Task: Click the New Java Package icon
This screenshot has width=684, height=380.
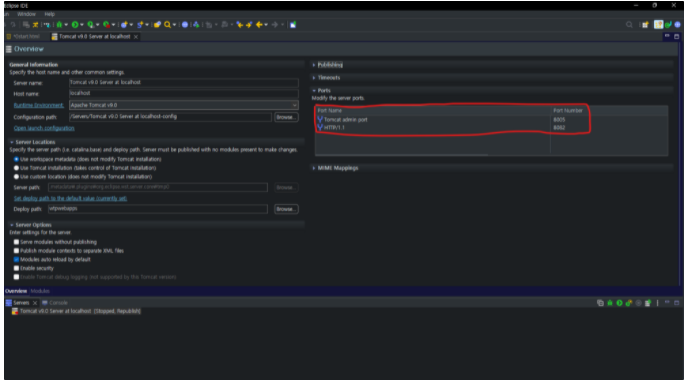Action: (124, 25)
